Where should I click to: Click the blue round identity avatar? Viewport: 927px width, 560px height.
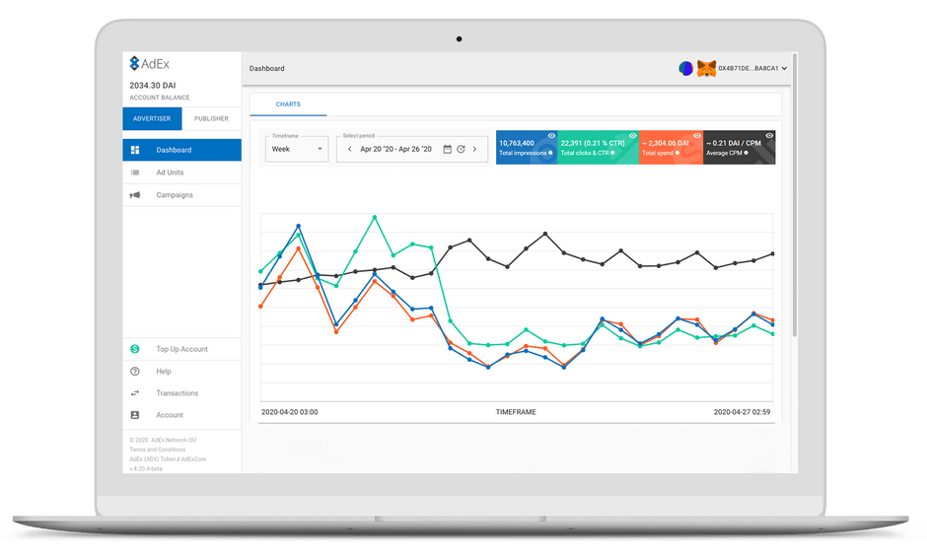coord(685,69)
